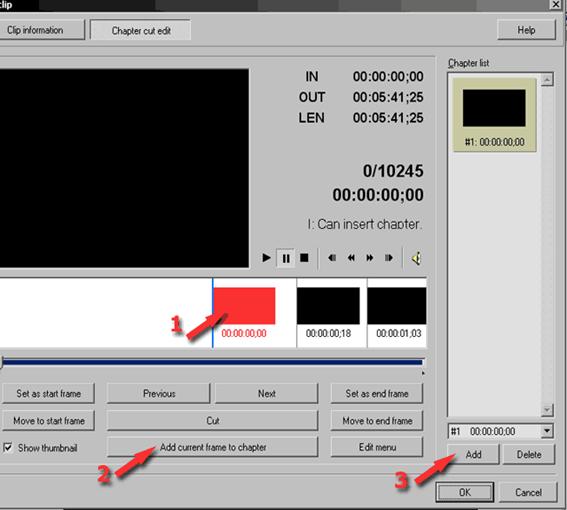The width and height of the screenshot is (567, 510).
Task: Uncheck the Show thumbnail checkbox
Action: coord(8,448)
